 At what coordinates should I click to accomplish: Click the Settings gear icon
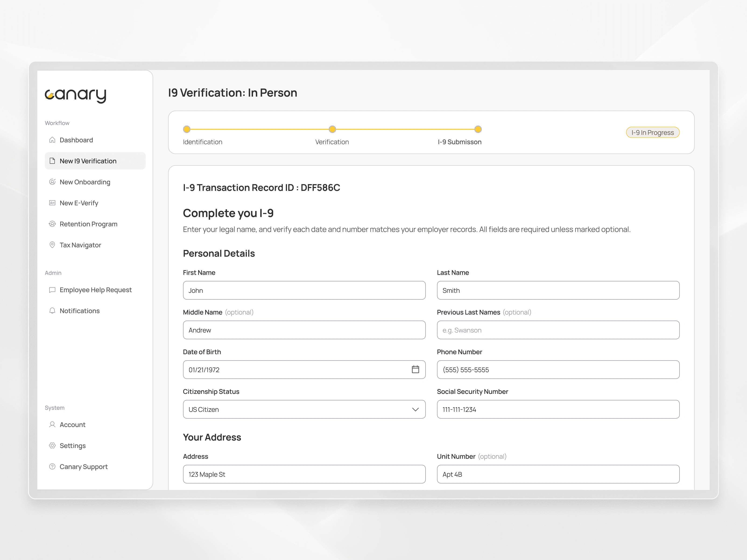52,446
